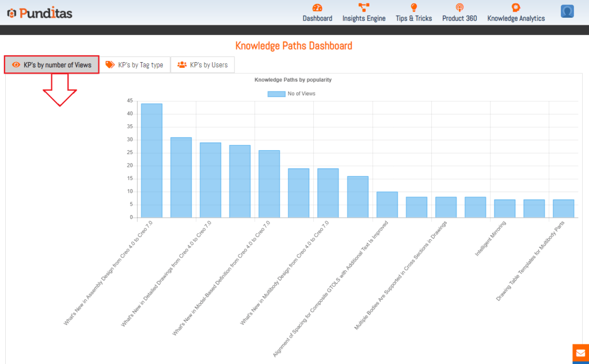Open the user profile avatar
Viewport: 589px width, 364px height.
point(567,12)
